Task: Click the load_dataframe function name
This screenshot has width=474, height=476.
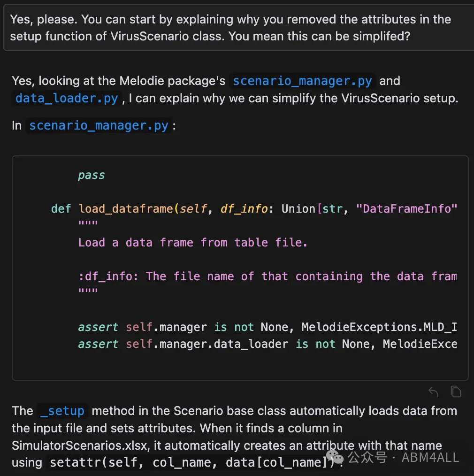Action: point(126,209)
